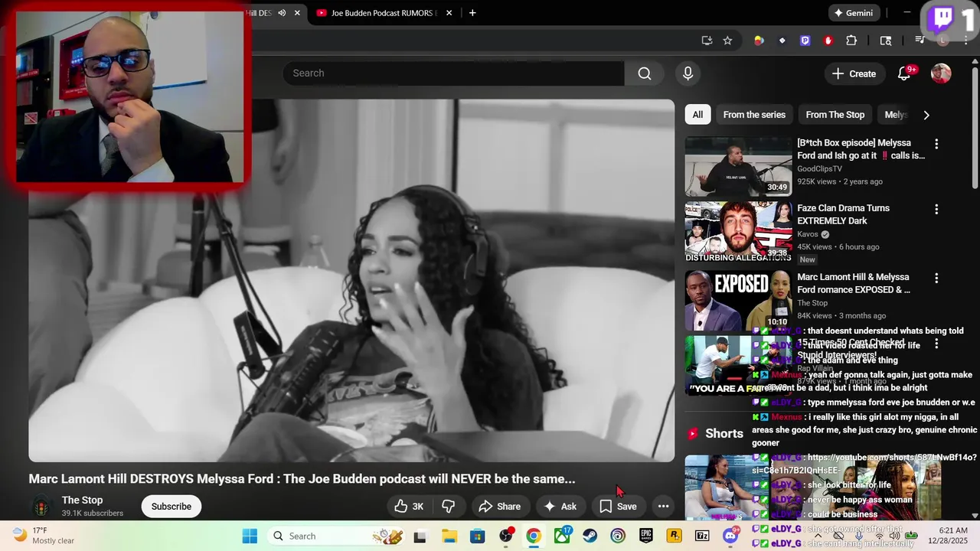Open Chrome from taskbar

click(x=534, y=536)
